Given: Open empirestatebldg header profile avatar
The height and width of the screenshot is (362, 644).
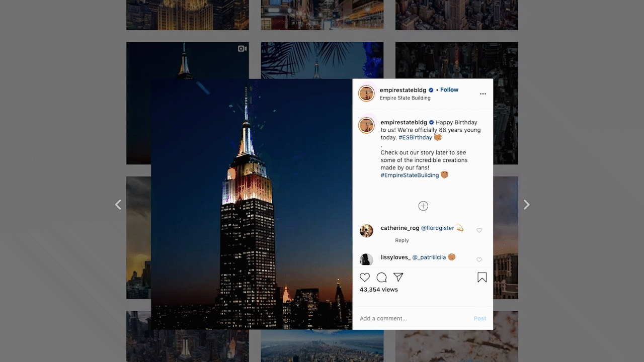Looking at the screenshot, I should (366, 94).
